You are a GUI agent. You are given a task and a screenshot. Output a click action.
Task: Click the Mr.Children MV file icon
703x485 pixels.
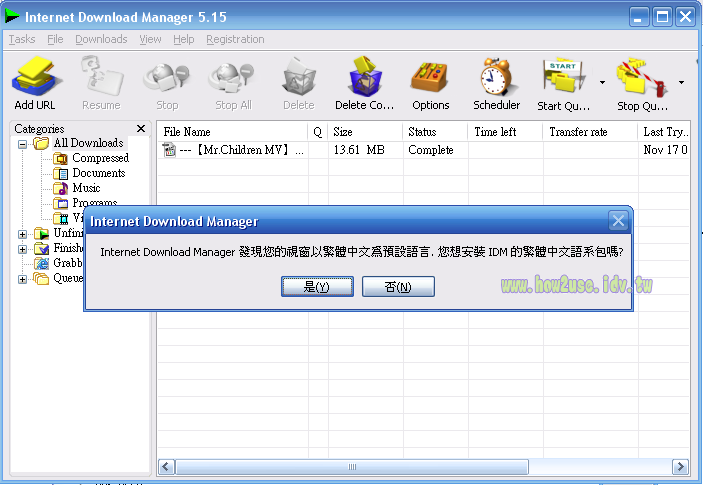pyautogui.click(x=169, y=150)
